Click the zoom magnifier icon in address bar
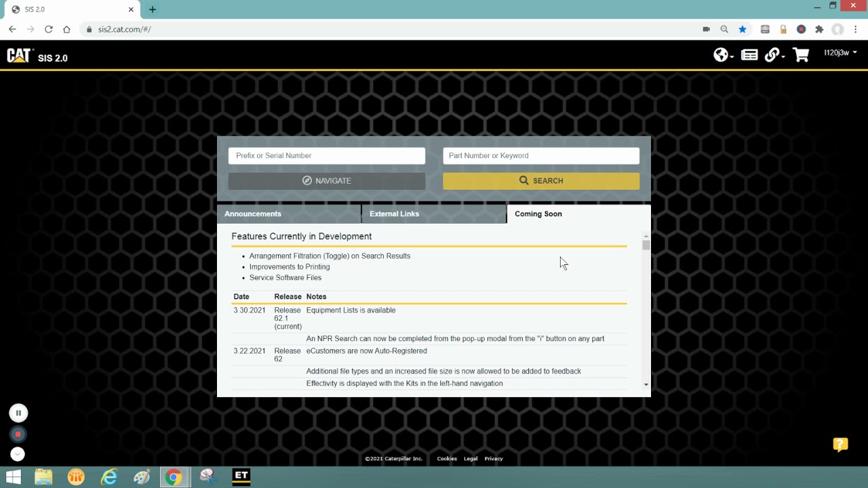Viewport: 868px width, 488px height. click(724, 29)
